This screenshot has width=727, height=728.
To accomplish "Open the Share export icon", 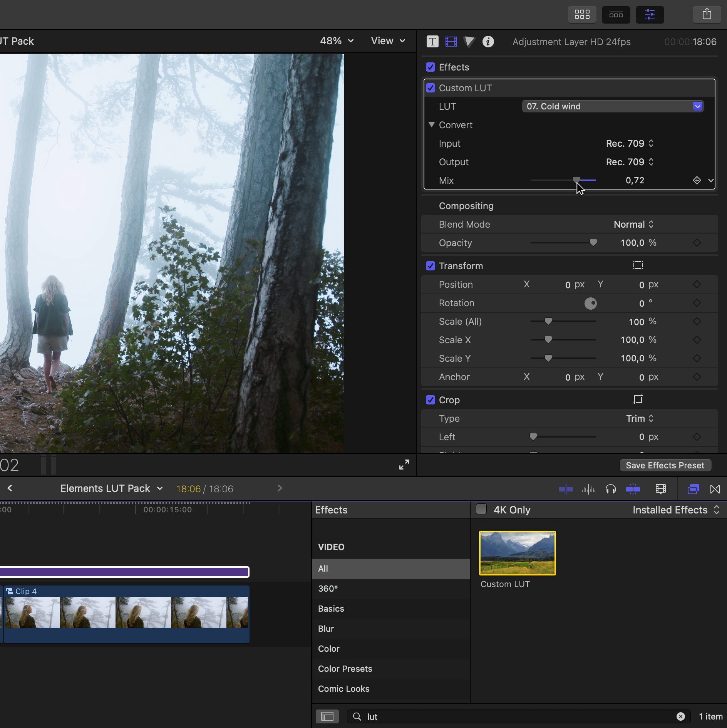I will coord(707,15).
